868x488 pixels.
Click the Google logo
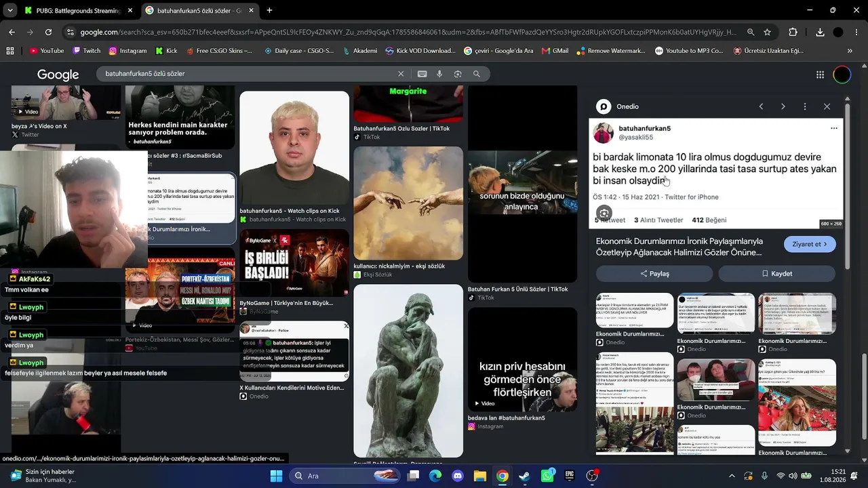[x=58, y=75]
